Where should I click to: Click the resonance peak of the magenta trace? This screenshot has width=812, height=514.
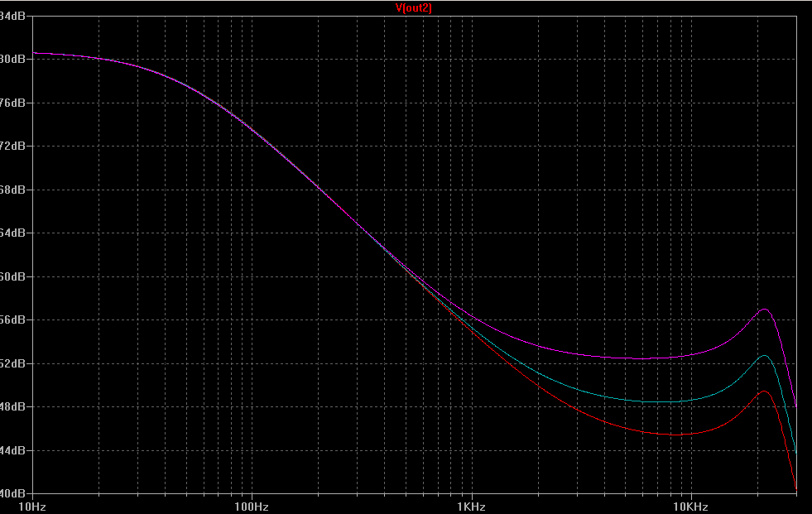pyautogui.click(x=764, y=310)
